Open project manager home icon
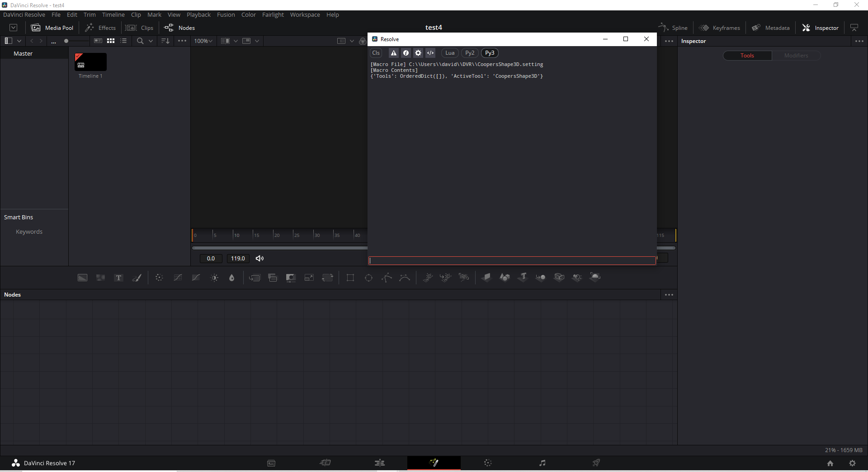This screenshot has width=868, height=472. pyautogui.click(x=830, y=463)
